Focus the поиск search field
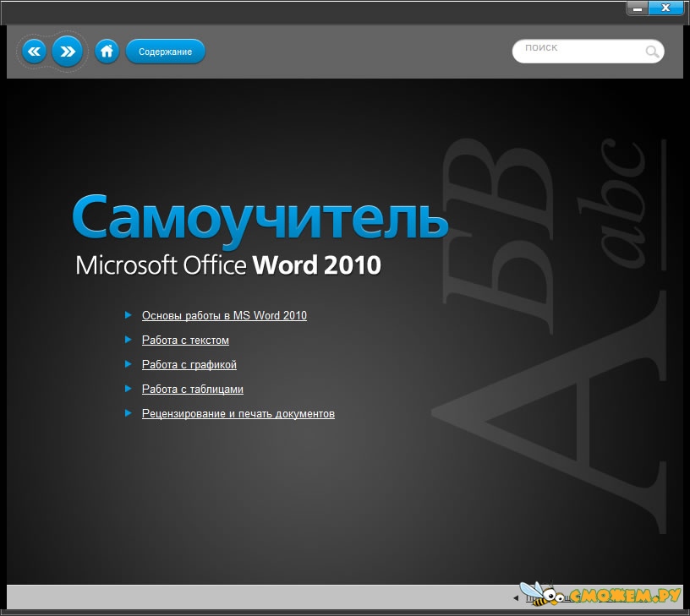Screen dimensions: 690x616 pos(588,52)
